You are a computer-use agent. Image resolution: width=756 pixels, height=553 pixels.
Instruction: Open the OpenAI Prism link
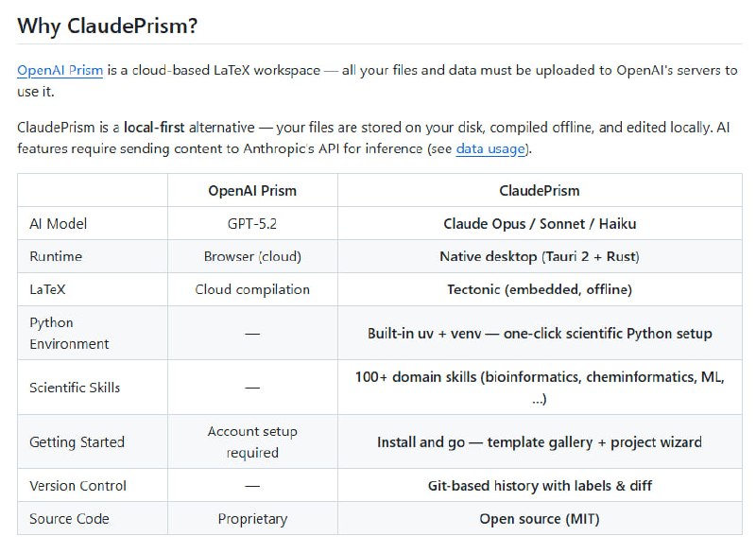point(60,71)
